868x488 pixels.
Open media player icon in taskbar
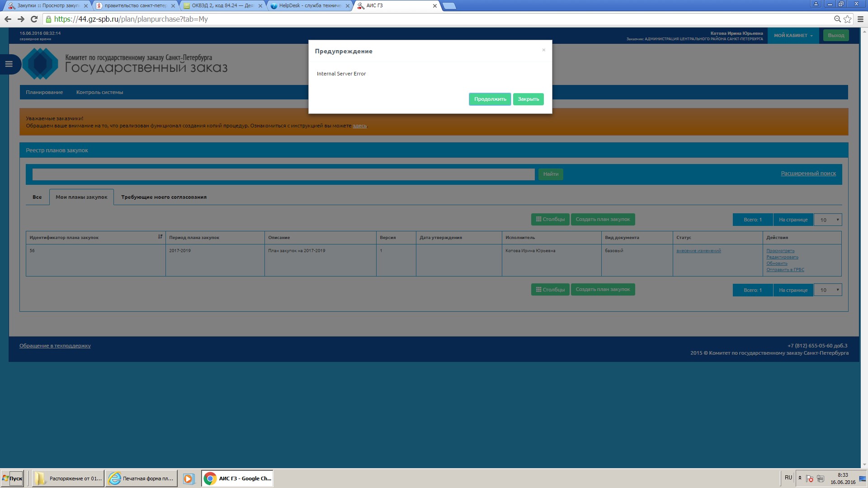189,479
